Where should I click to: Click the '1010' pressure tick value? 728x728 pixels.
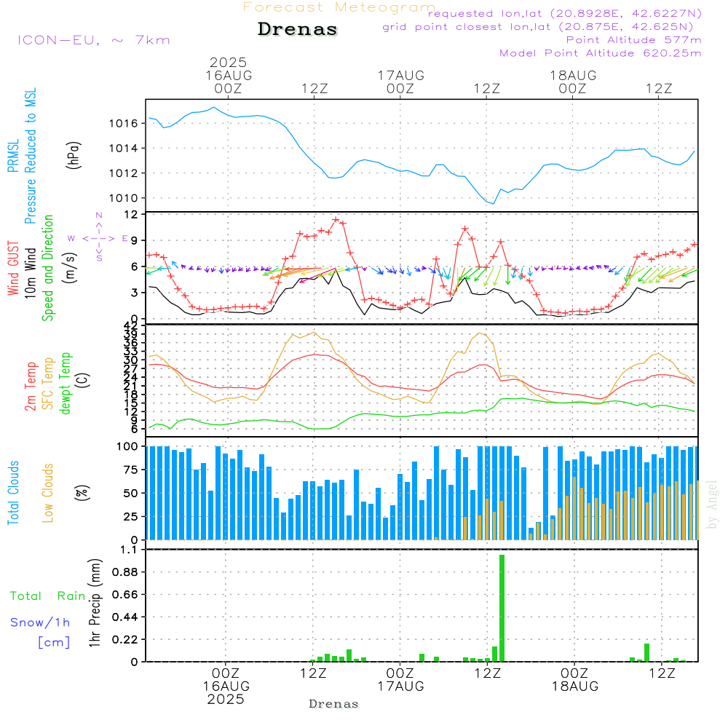[124, 198]
